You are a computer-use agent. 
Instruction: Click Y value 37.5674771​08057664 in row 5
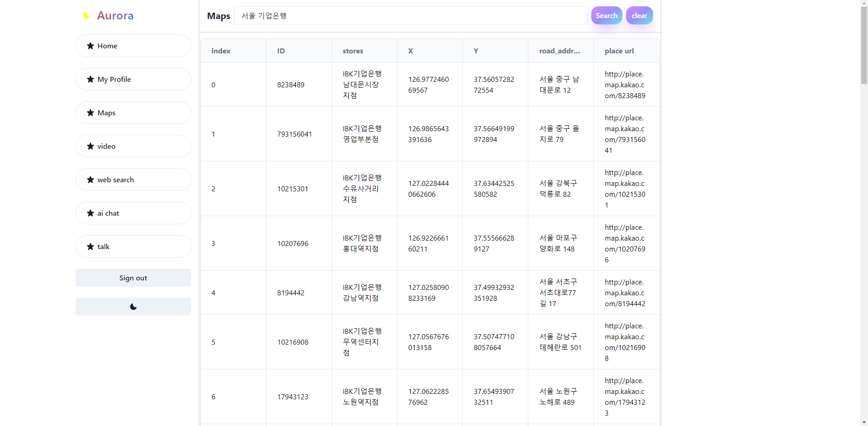pos(494,342)
